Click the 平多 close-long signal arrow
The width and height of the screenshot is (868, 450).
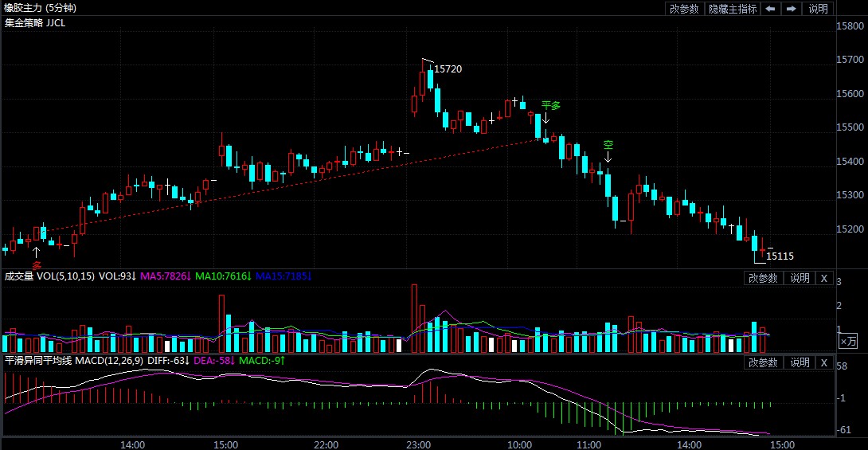[x=545, y=118]
